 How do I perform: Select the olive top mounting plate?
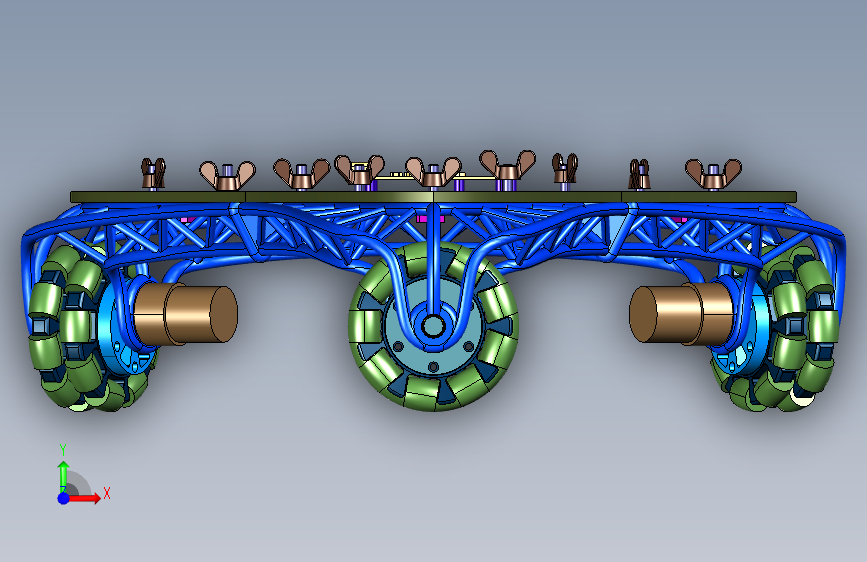tap(434, 197)
